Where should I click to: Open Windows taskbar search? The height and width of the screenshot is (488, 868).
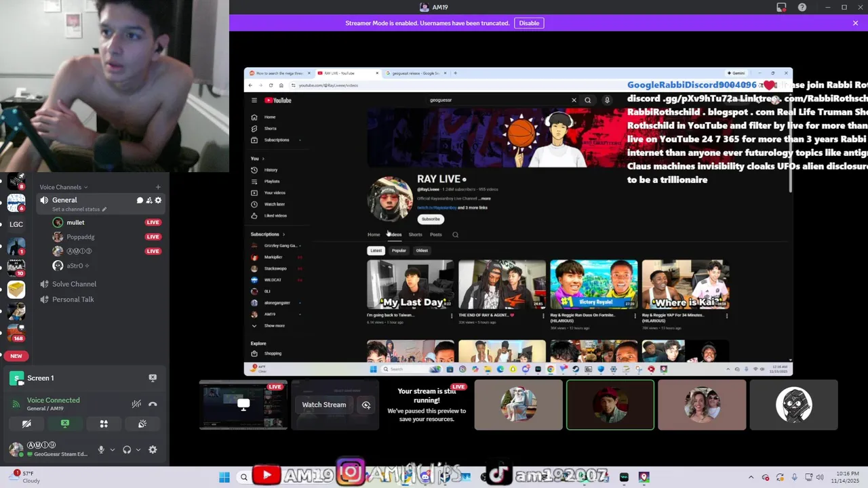point(243,477)
